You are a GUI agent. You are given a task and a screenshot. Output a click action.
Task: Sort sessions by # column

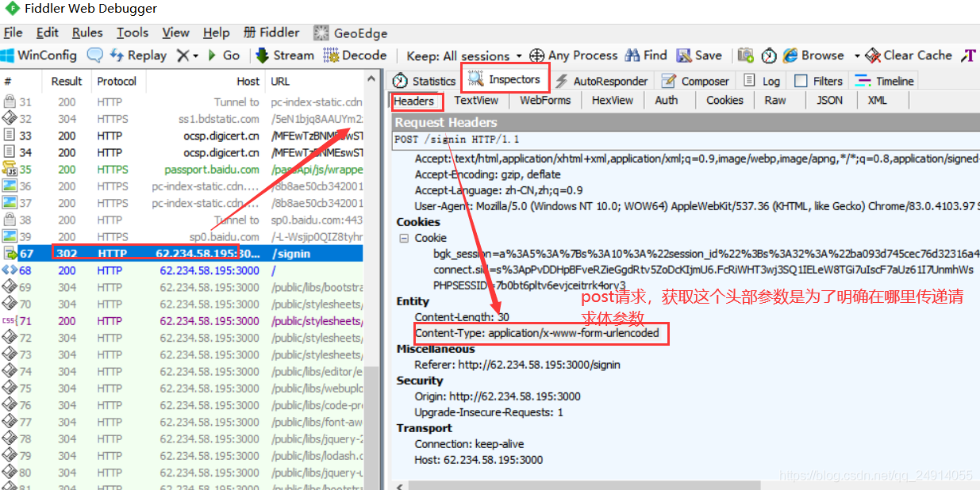22,81
